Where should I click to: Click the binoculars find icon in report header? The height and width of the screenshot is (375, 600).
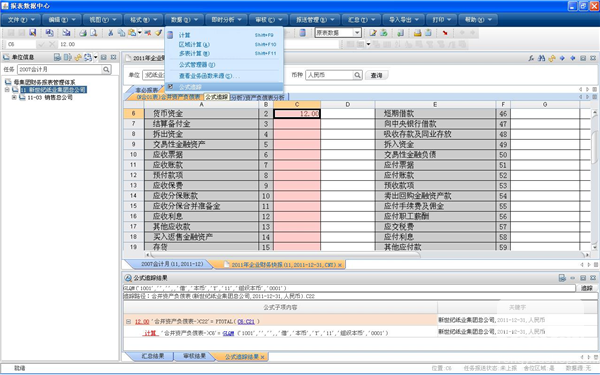541,58
